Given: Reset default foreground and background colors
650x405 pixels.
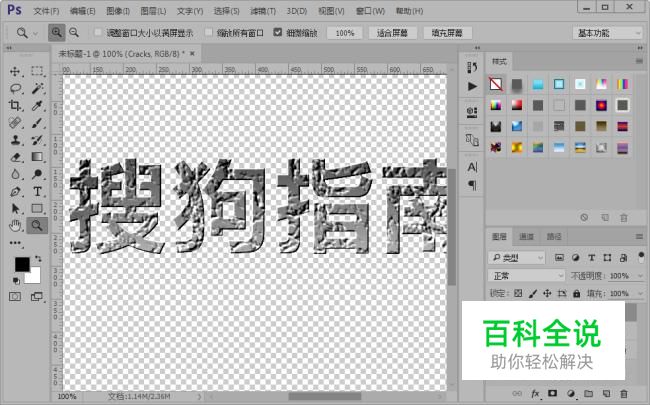Looking at the screenshot, I should [16, 281].
